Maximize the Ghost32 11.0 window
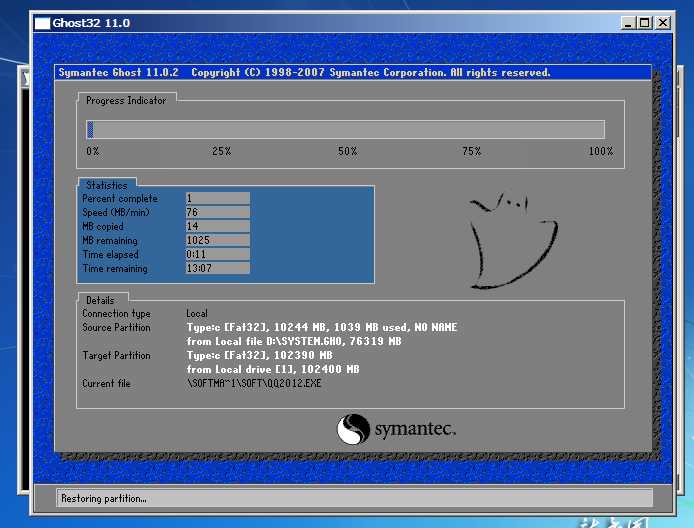Screen dimensions: 694x528 [644, 23]
